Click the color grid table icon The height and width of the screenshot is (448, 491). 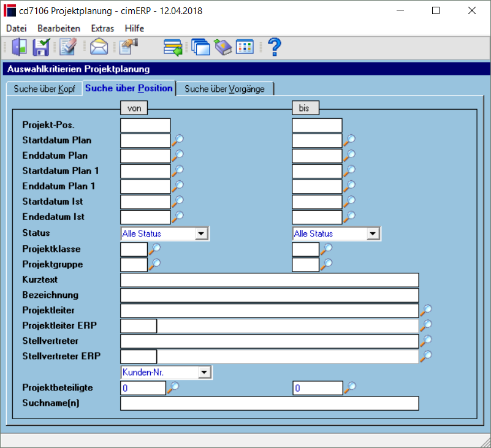(x=245, y=47)
